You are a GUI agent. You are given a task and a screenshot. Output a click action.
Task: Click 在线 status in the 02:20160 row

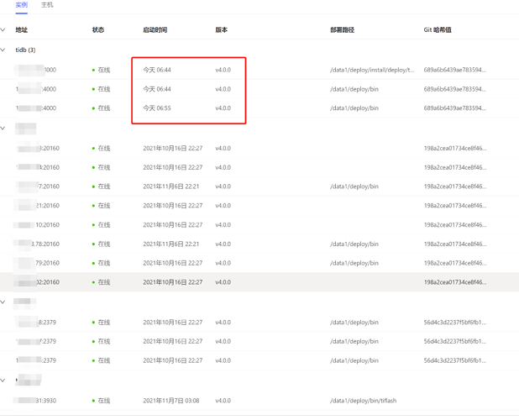pos(104,282)
